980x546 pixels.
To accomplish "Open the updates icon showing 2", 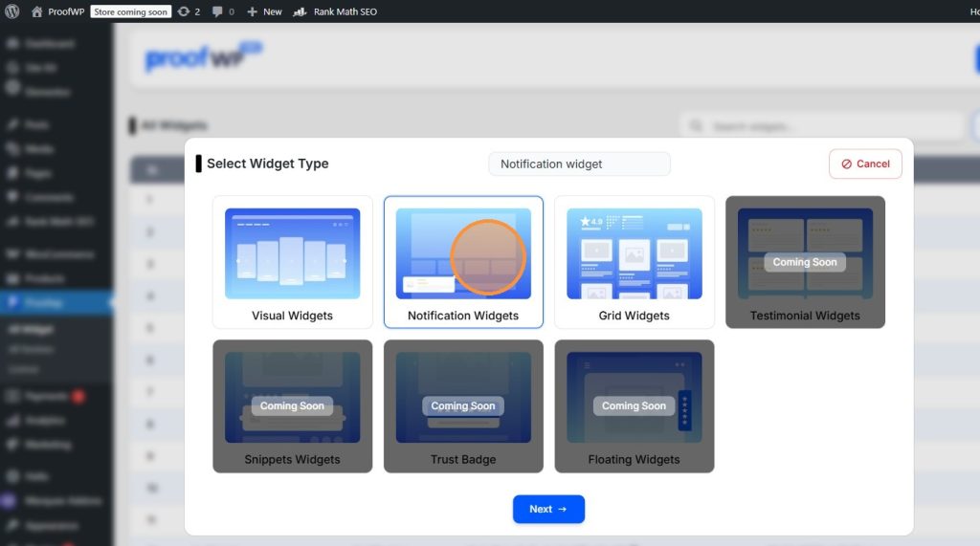I will point(189,11).
